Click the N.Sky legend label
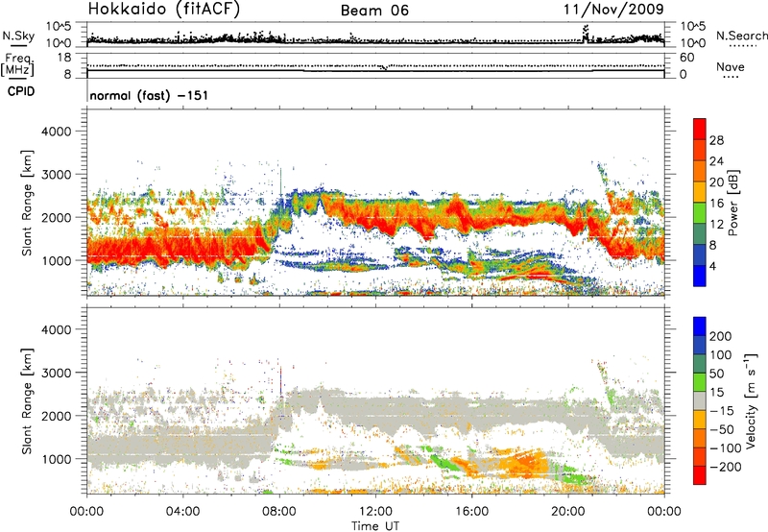768x532 pixels. [x=18, y=36]
